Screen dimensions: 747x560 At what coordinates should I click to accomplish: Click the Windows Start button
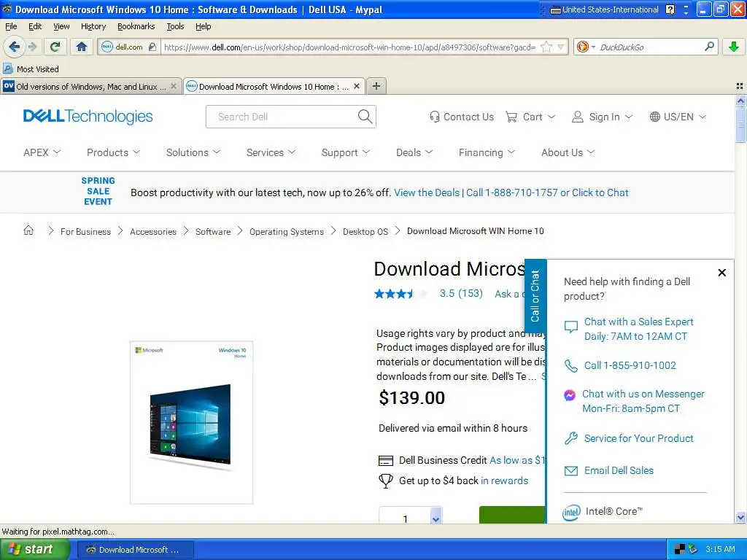[34, 549]
